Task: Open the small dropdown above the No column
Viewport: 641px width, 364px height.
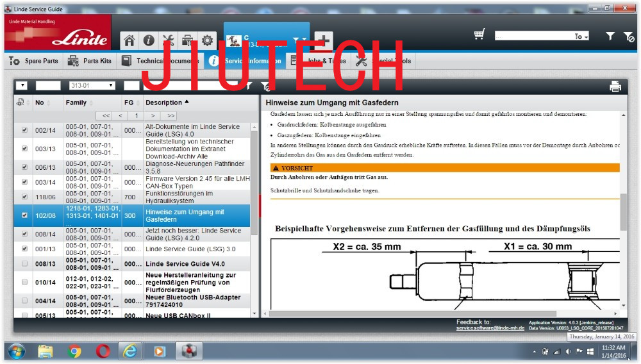Action: 22,85
